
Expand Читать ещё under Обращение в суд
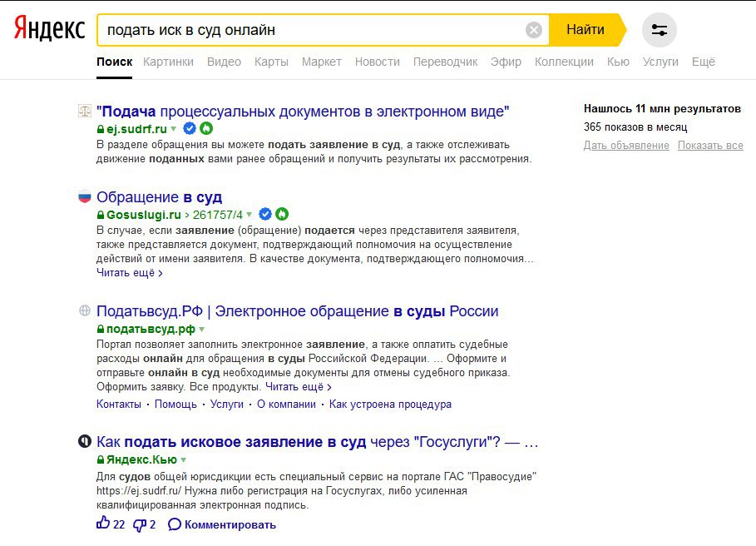click(x=130, y=273)
